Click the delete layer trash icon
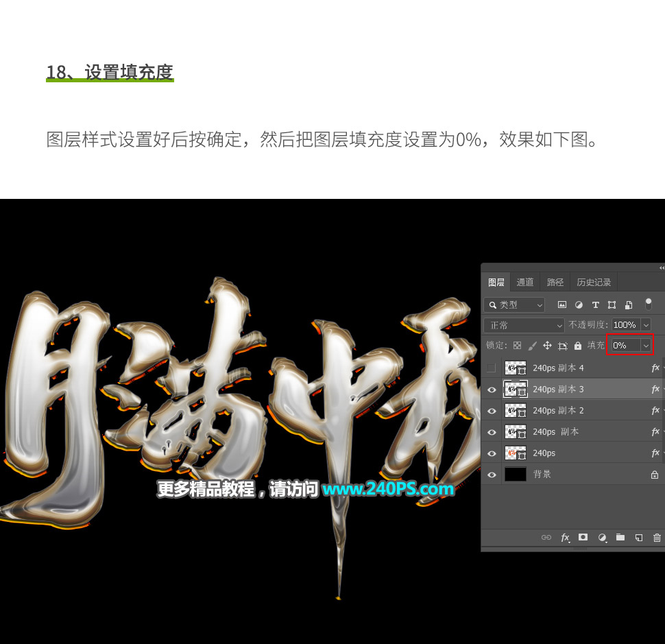 click(x=656, y=537)
